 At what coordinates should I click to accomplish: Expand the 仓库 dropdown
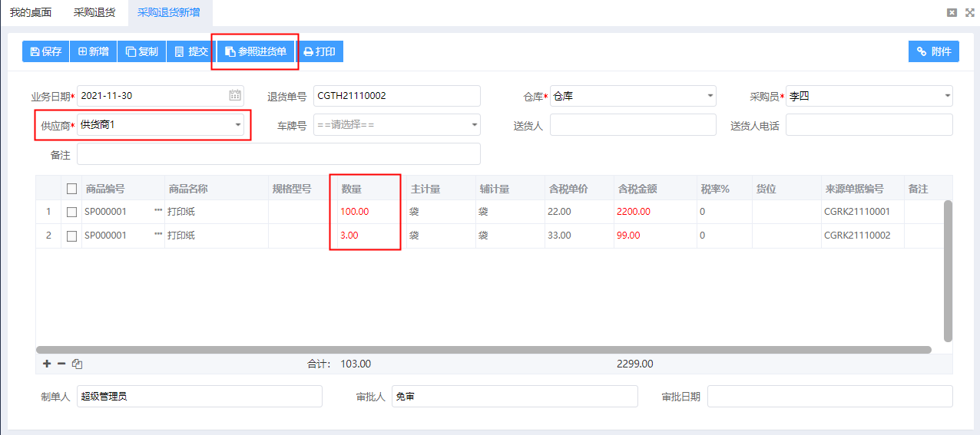[x=710, y=96]
